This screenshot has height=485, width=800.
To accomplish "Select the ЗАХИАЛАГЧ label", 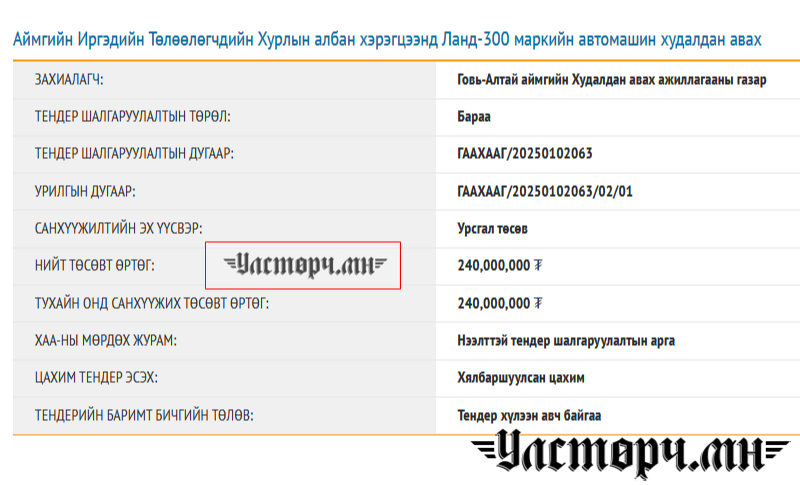I will point(69,80).
